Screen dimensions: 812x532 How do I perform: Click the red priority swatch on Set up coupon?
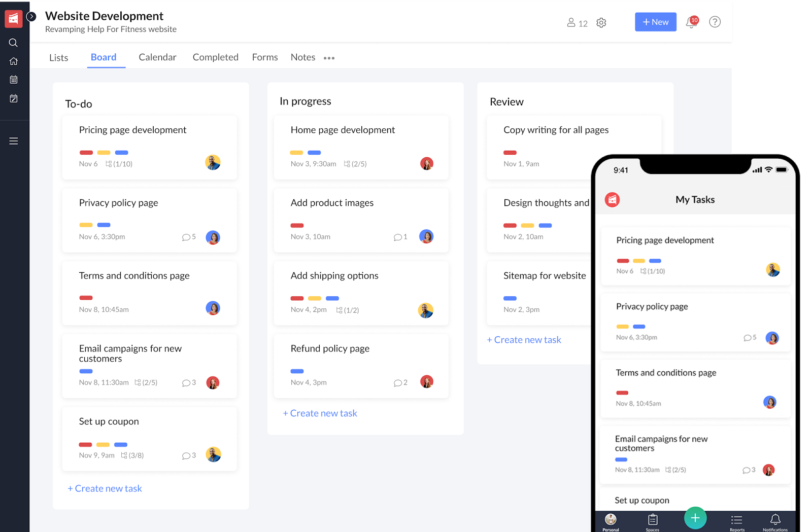click(85, 444)
